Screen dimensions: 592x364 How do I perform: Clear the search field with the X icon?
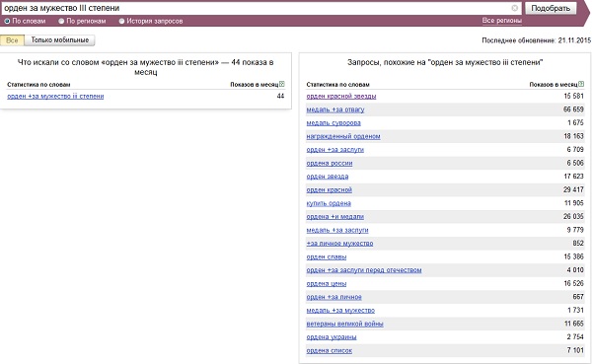click(515, 8)
